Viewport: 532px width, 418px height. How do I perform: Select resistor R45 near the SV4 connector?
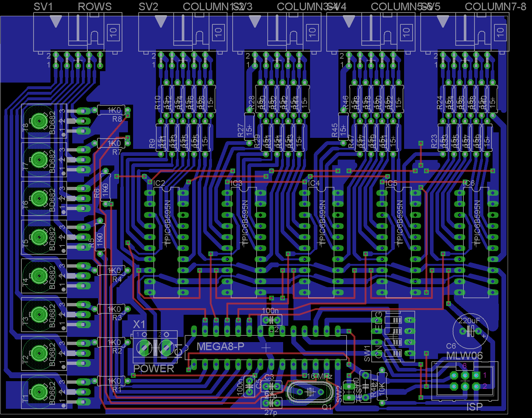[x=343, y=126]
